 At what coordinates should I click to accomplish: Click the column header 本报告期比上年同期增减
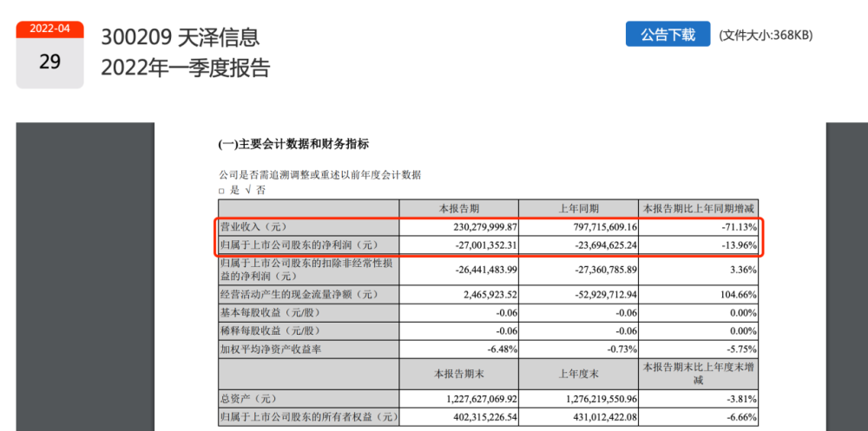[698, 209]
